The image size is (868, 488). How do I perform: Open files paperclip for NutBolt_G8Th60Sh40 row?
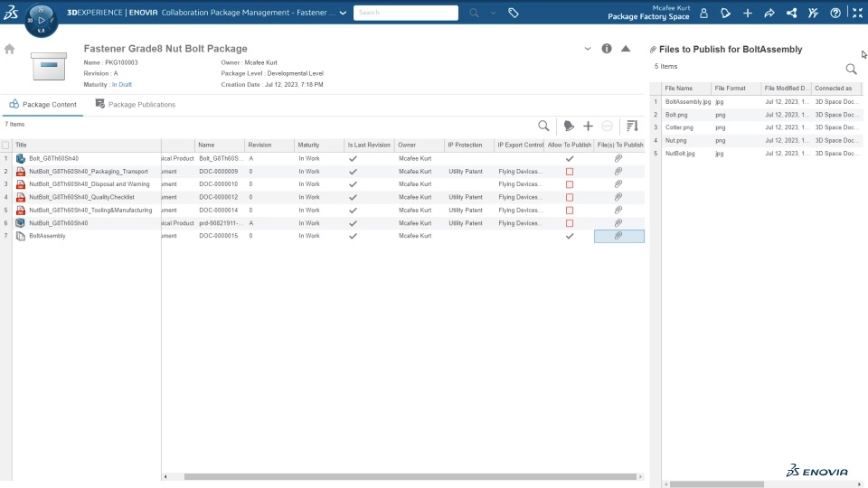(618, 222)
